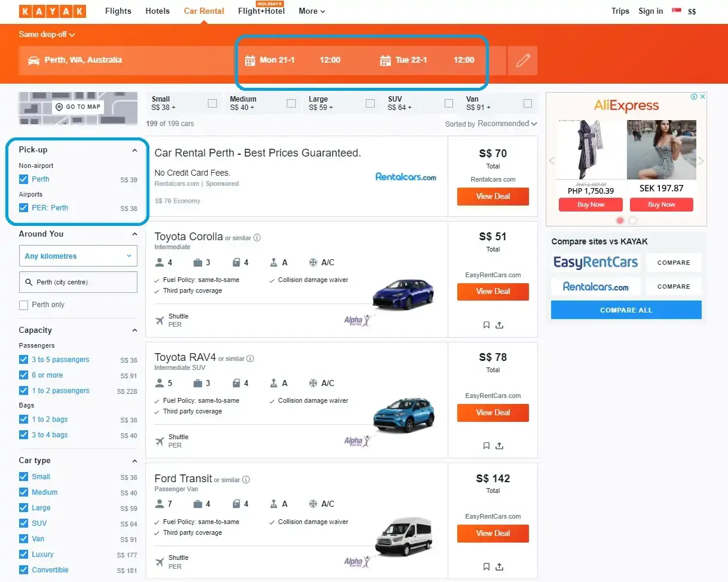Save the Toyota Corolla bookmark icon
Image resolution: width=728 pixels, height=582 pixels.
486,325
